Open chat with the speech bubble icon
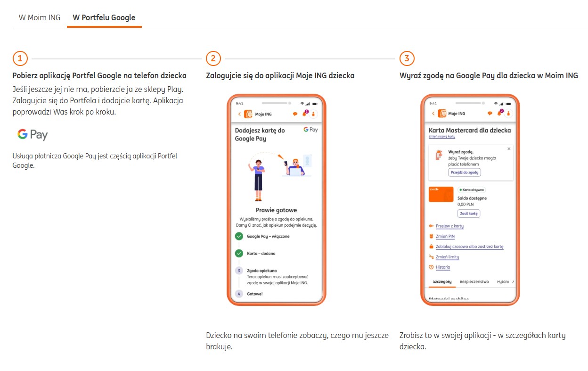Screen dimensions: 588x371 [490, 113]
